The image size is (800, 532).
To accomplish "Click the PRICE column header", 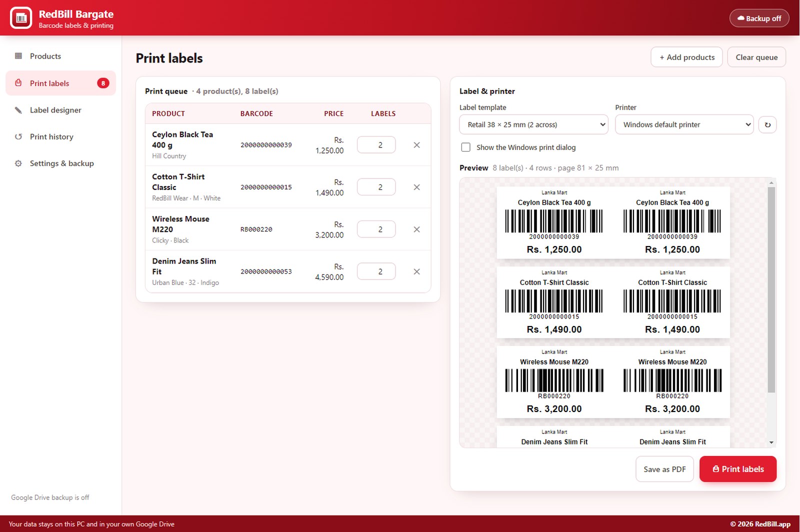I will click(333, 113).
